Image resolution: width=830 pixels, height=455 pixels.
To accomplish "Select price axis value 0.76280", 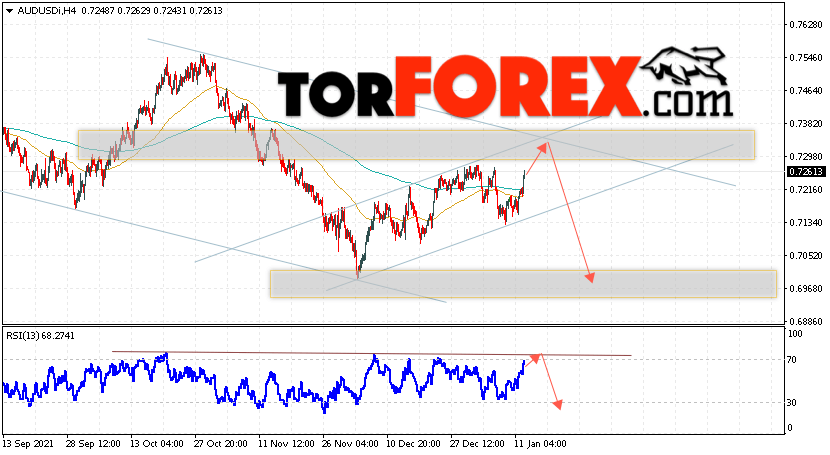I will pyautogui.click(x=806, y=24).
